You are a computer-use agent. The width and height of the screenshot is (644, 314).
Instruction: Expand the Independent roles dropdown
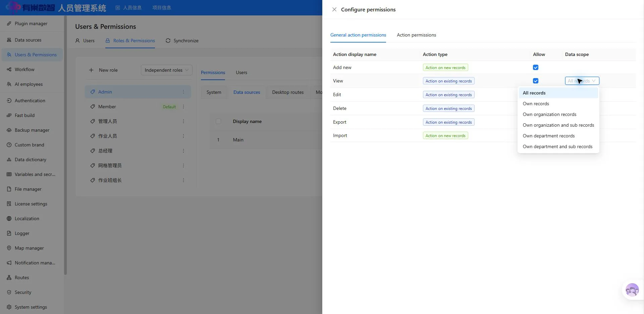(x=167, y=70)
